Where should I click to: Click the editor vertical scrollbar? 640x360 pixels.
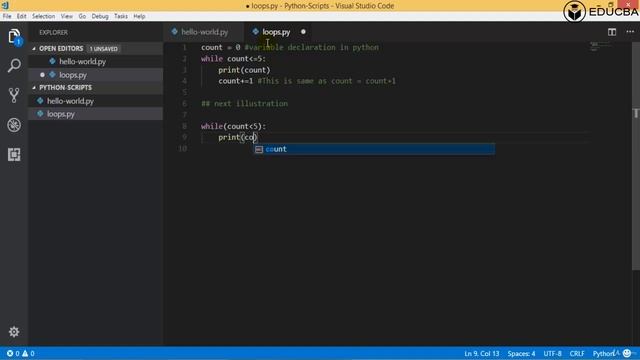point(635,155)
